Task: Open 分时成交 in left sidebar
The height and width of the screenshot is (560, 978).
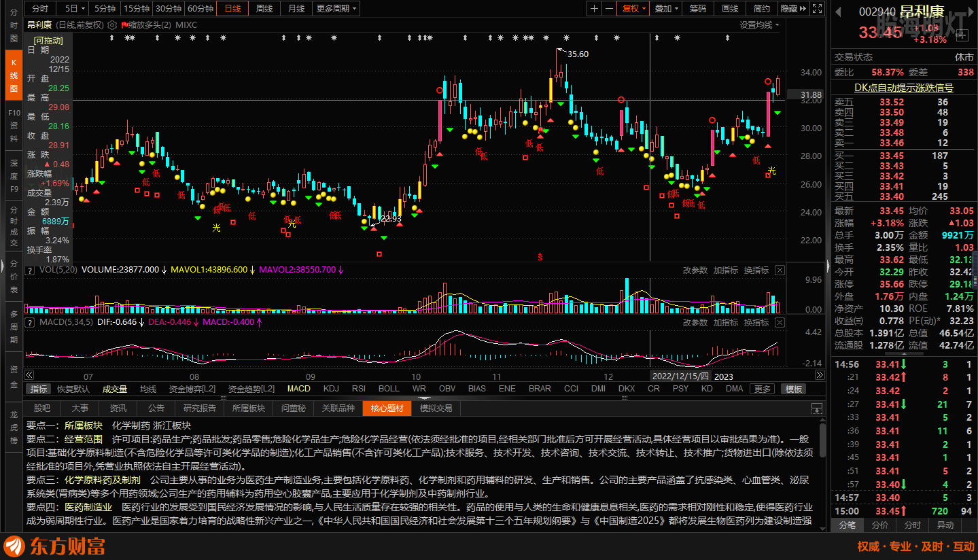Action: (14, 226)
